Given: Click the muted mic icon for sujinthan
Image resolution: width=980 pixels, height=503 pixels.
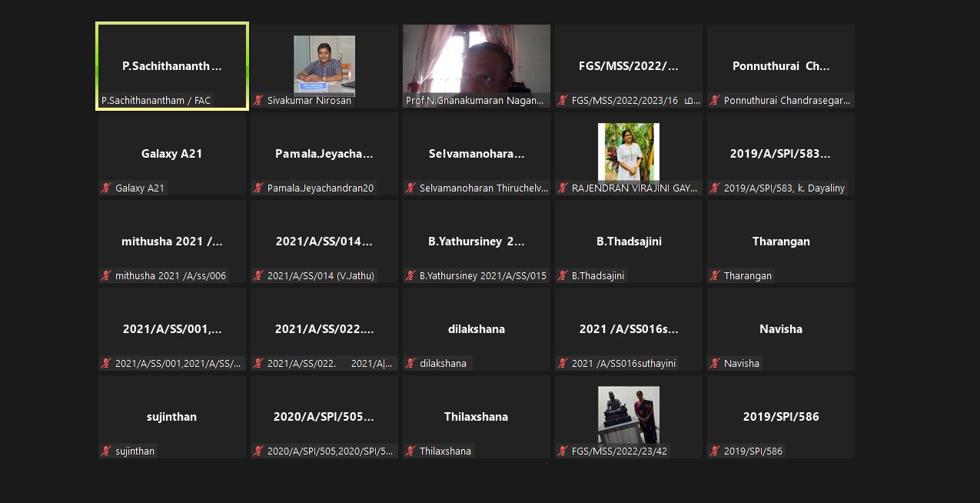Looking at the screenshot, I should (107, 451).
